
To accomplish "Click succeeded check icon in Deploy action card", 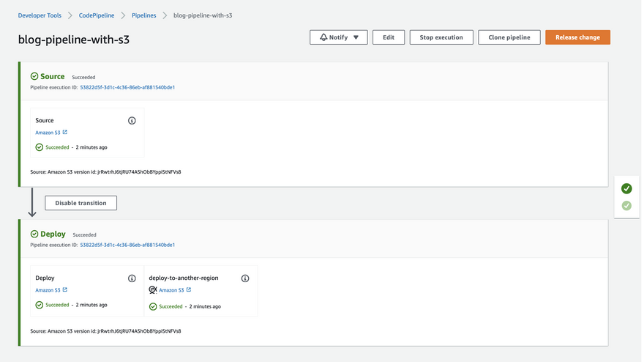I will click(x=40, y=305).
